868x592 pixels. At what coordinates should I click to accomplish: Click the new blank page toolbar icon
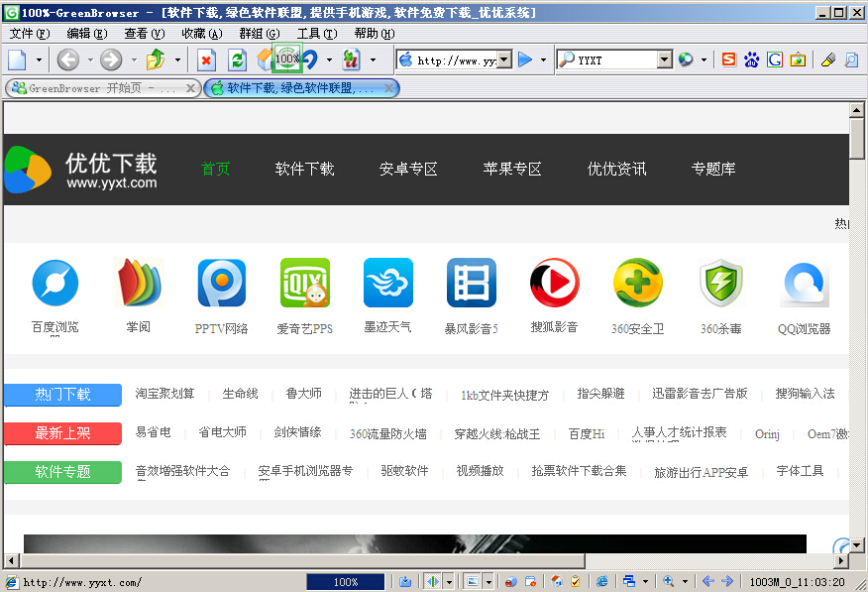(17, 59)
